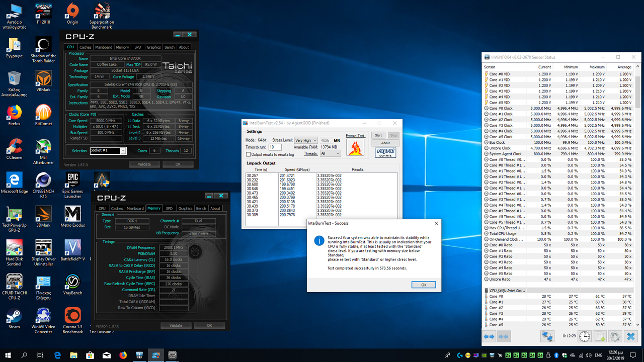The width and height of the screenshot is (644, 362).
Task: Open MSI Afterburner desktop shortcut
Action: point(43,150)
